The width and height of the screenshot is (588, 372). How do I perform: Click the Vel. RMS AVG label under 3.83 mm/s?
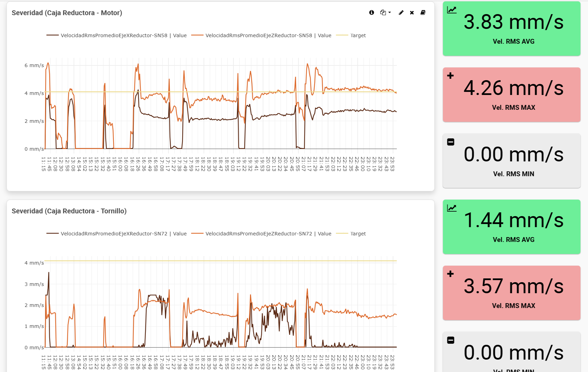(514, 42)
